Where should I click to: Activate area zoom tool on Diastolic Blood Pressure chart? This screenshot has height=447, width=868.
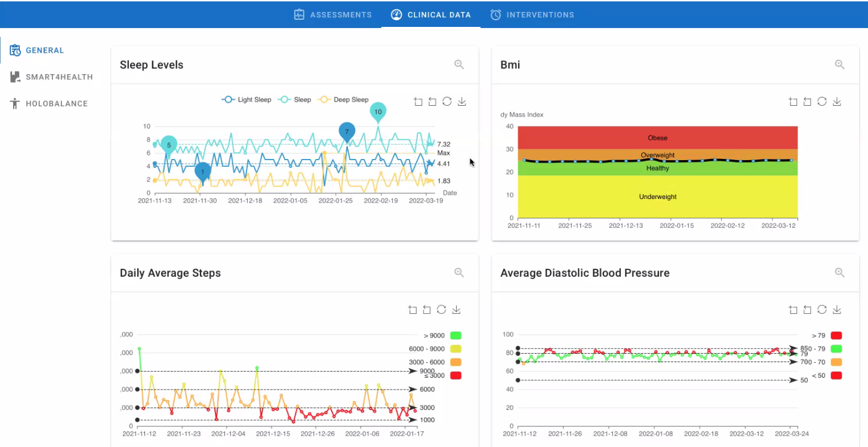793,310
